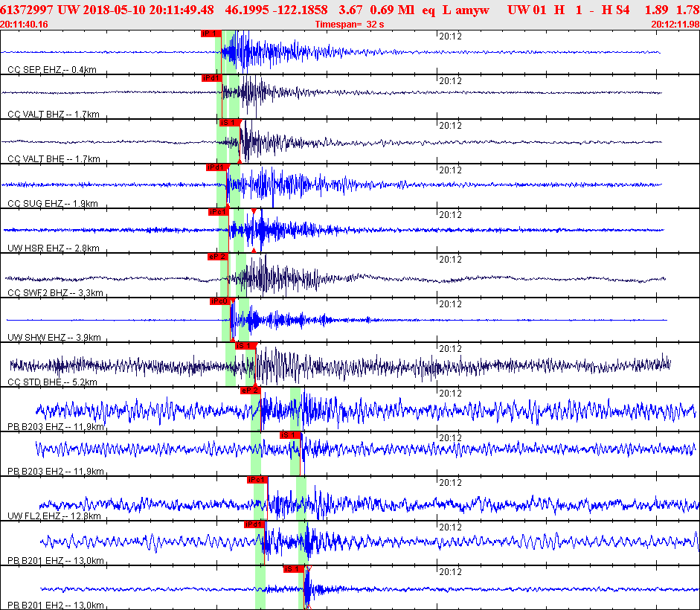Click station label PB B203 EH2 -- 11.9km
The height and width of the screenshot is (610, 700).
click(x=56, y=472)
